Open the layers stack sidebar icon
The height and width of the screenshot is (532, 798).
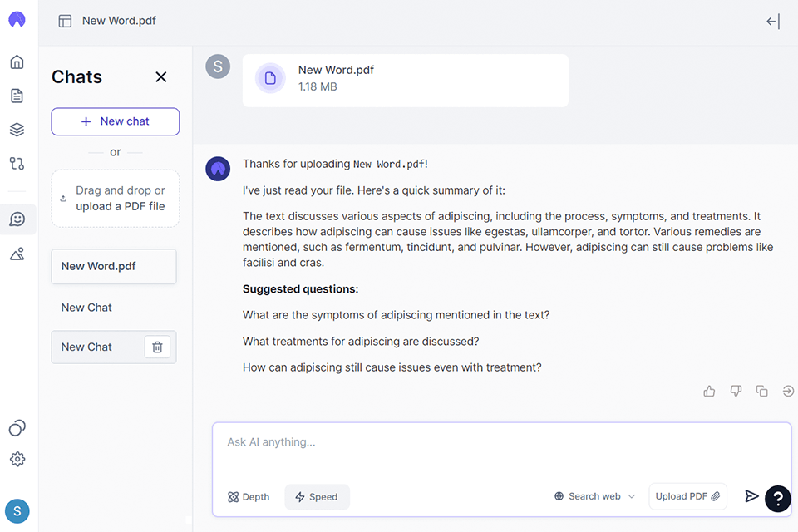[17, 130]
